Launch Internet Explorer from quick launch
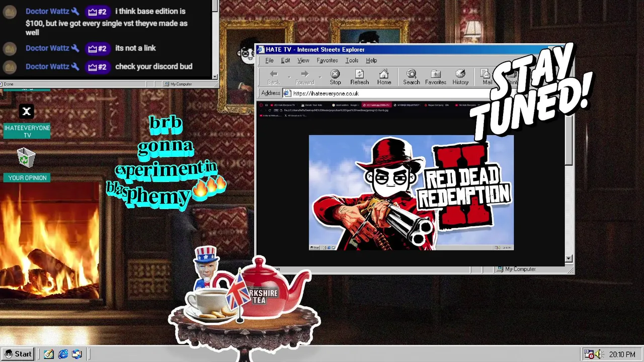Screen dimensions: 644x362 pyautogui.click(x=63, y=354)
